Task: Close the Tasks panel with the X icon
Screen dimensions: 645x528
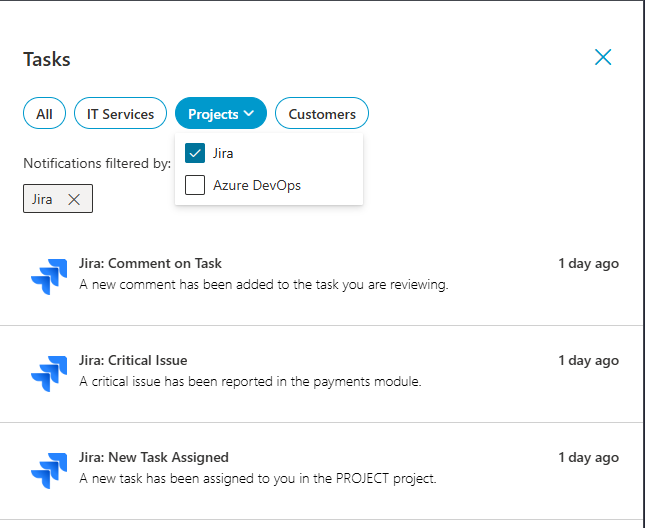Action: (x=603, y=57)
